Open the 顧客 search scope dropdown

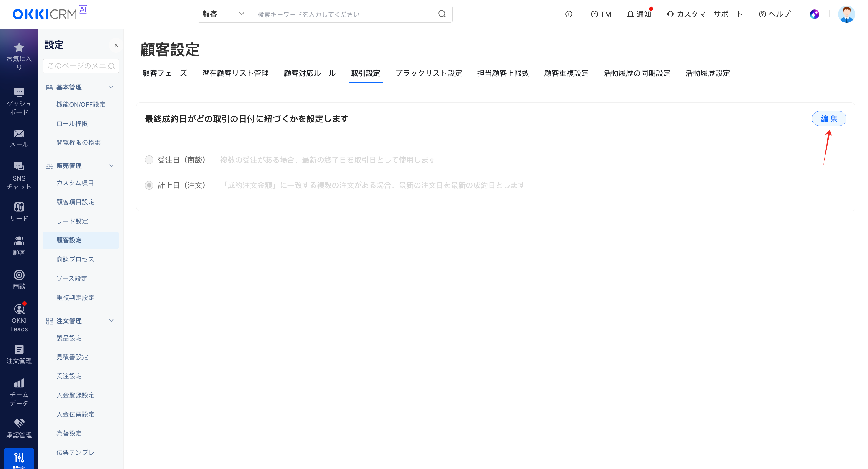(x=224, y=14)
